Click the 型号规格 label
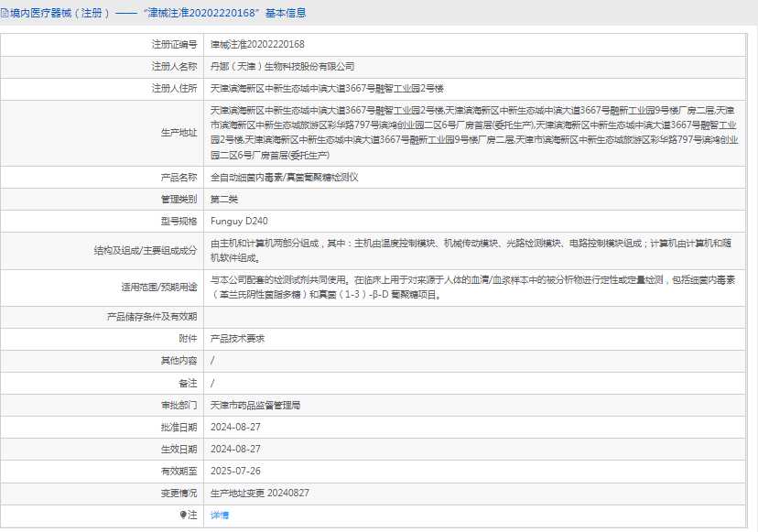 tap(179, 222)
